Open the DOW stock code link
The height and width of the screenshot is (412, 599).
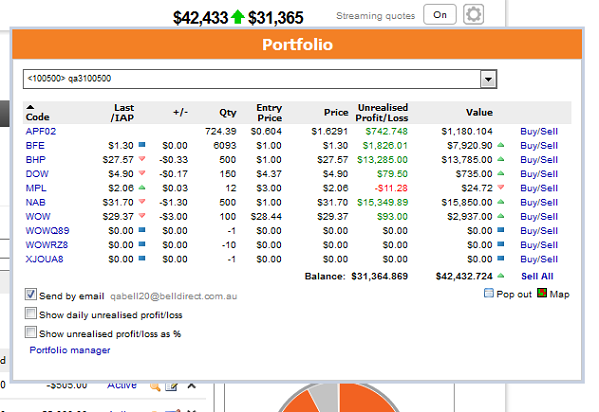point(37,174)
